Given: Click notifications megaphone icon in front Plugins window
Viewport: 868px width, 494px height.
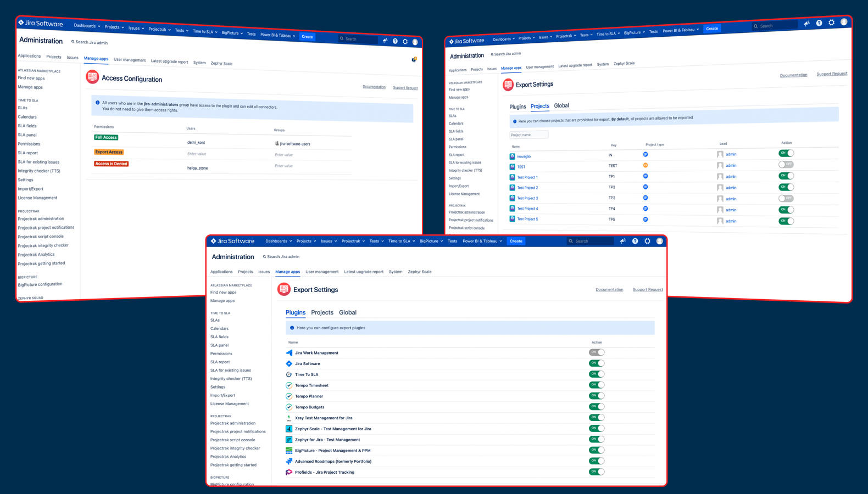Looking at the screenshot, I should (x=622, y=241).
